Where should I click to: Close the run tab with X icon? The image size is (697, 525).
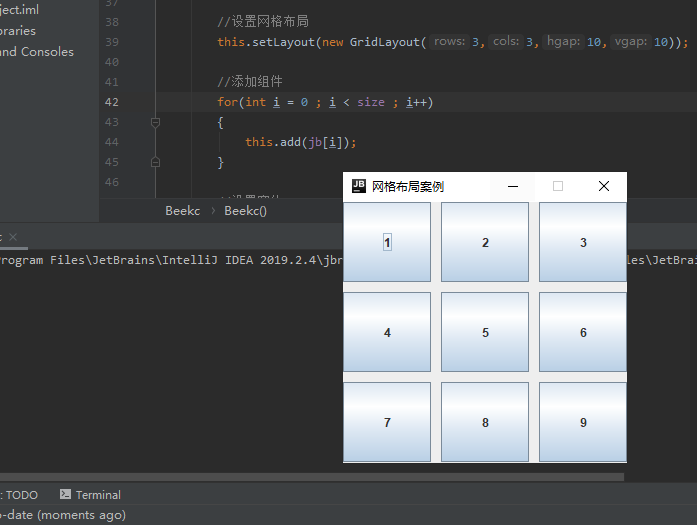13,237
